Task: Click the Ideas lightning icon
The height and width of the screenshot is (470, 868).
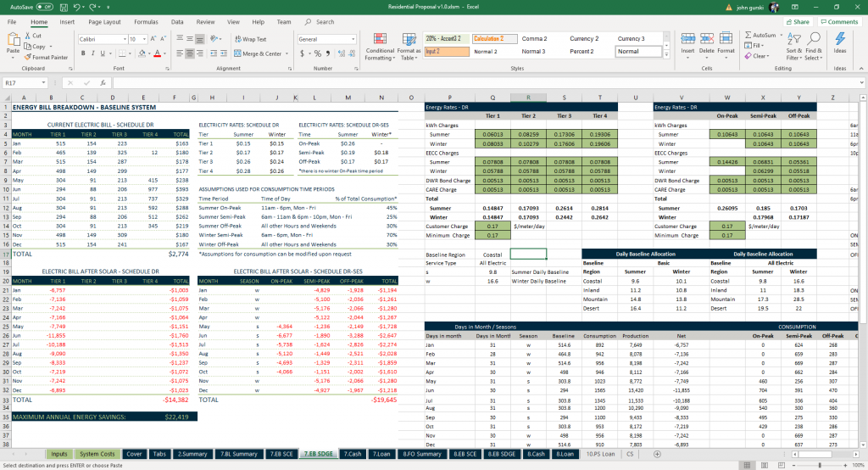Action: (839, 39)
